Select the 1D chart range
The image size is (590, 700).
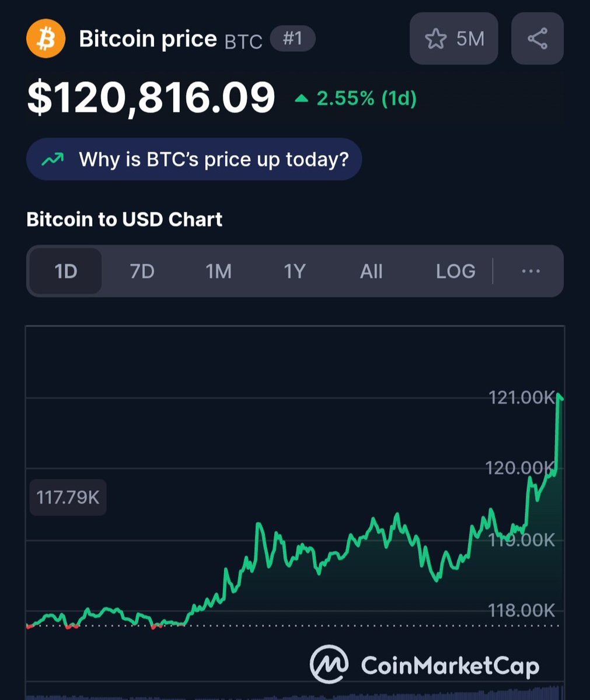pos(65,271)
